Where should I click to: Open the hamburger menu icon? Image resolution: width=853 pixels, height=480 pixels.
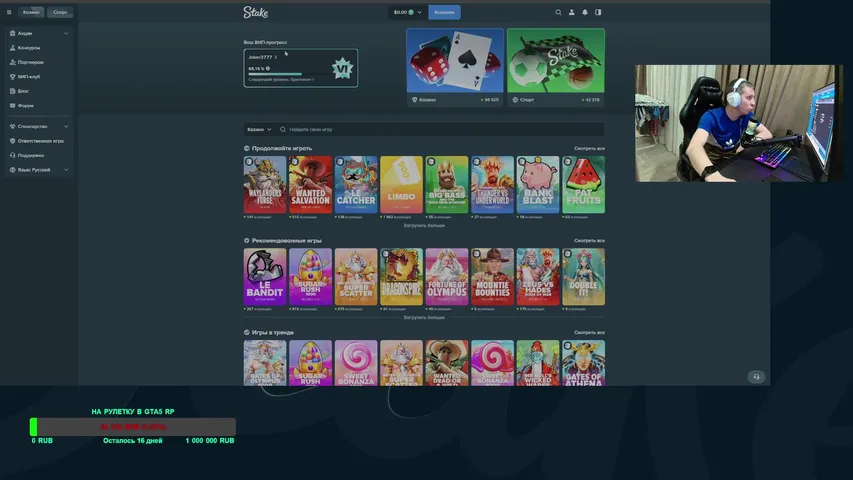click(x=9, y=12)
